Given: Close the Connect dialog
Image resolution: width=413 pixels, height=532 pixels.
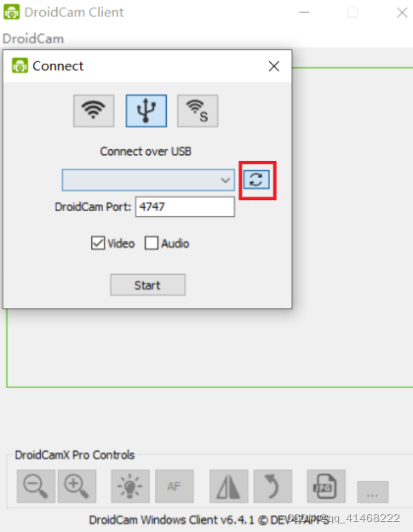Looking at the screenshot, I should tap(274, 66).
